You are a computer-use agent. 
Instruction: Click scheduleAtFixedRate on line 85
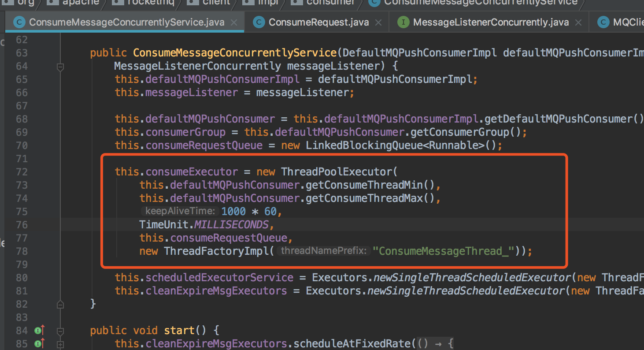tap(352, 344)
